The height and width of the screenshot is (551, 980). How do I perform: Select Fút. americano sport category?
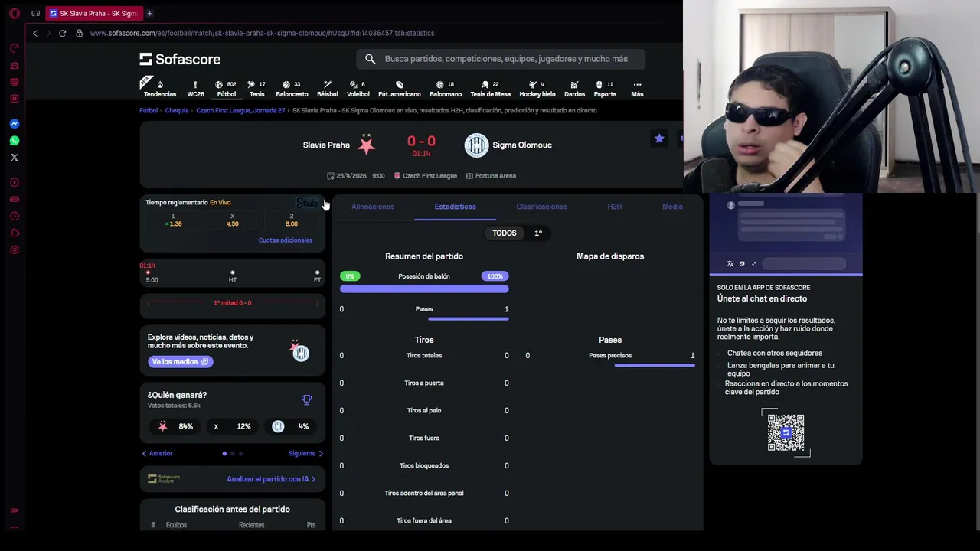(x=399, y=89)
